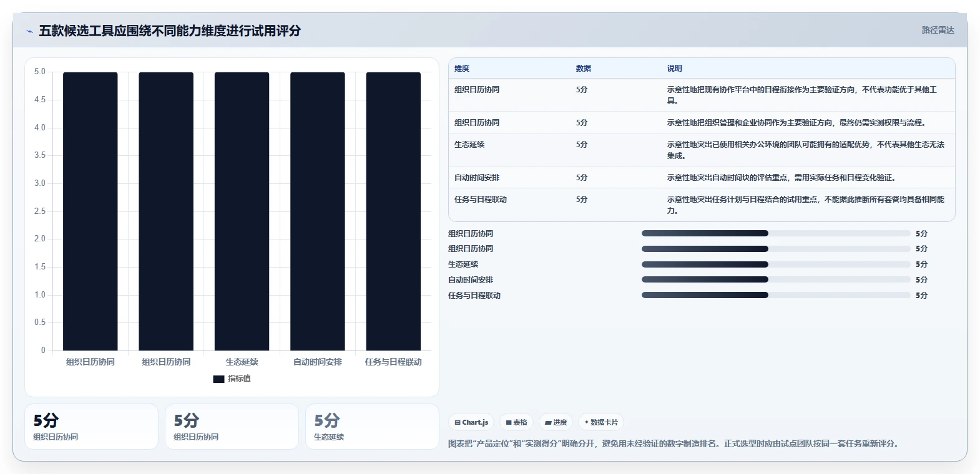Click the description about 相关办公环境的团队 adaptation advantage
Image resolution: width=980 pixels, height=474 pixels.
point(806,150)
